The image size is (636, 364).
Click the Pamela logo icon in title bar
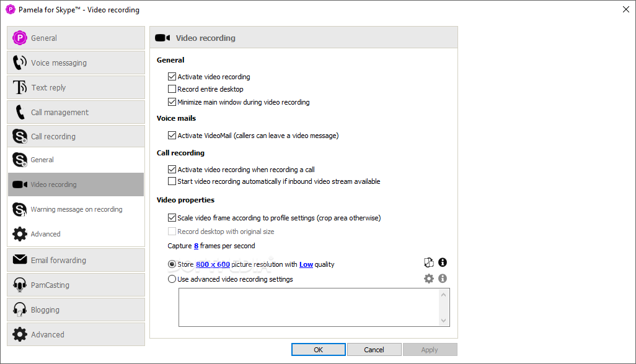[x=10, y=9]
